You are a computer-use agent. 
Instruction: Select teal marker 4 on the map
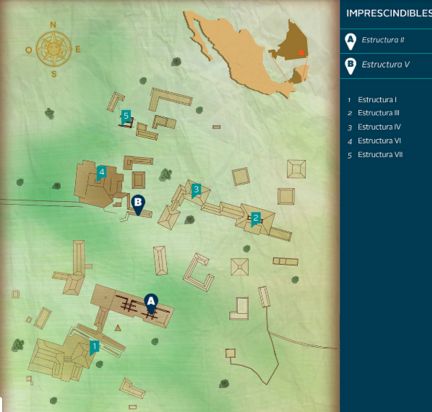point(102,174)
